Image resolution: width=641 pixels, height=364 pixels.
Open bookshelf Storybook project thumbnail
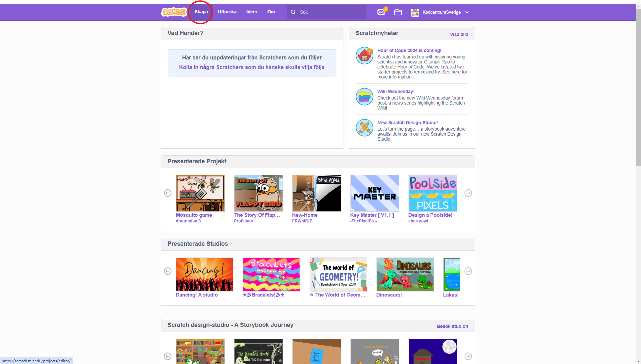click(200, 351)
